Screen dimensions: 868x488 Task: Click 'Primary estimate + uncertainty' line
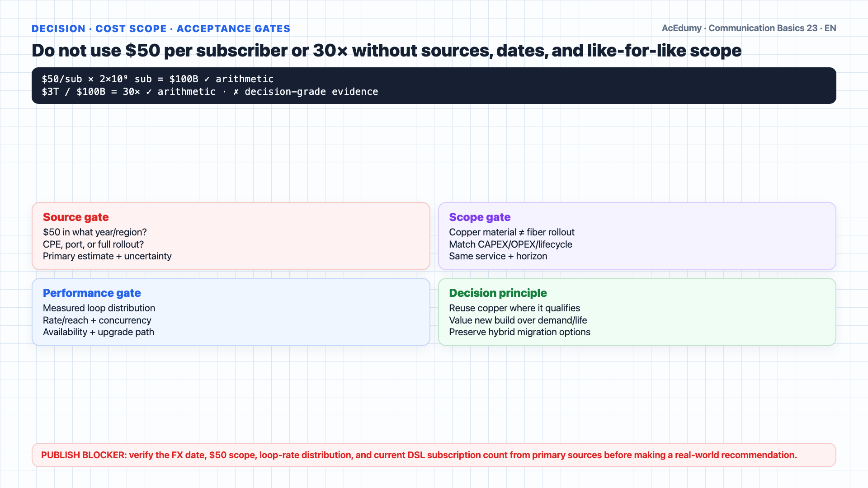tap(107, 256)
